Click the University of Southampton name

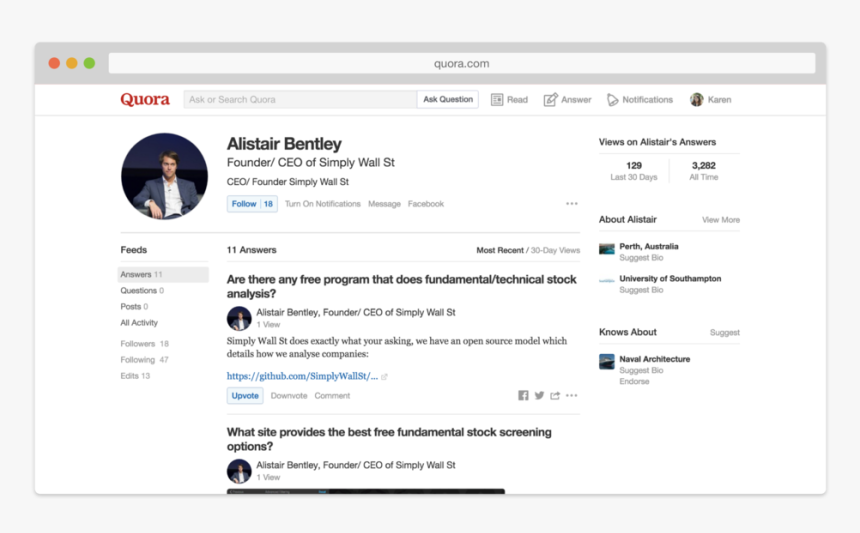(x=670, y=278)
